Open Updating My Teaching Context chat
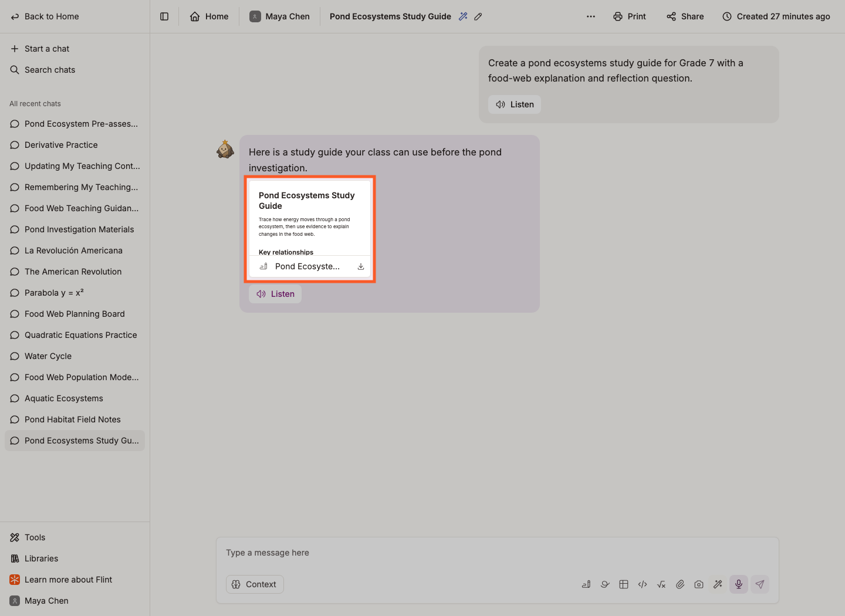 (x=75, y=166)
